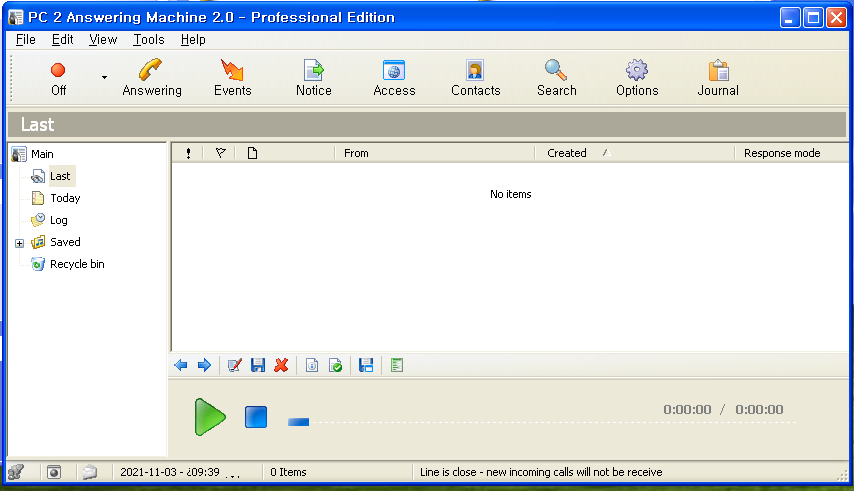Click the red Off status button
The image size is (854, 491).
(58, 78)
